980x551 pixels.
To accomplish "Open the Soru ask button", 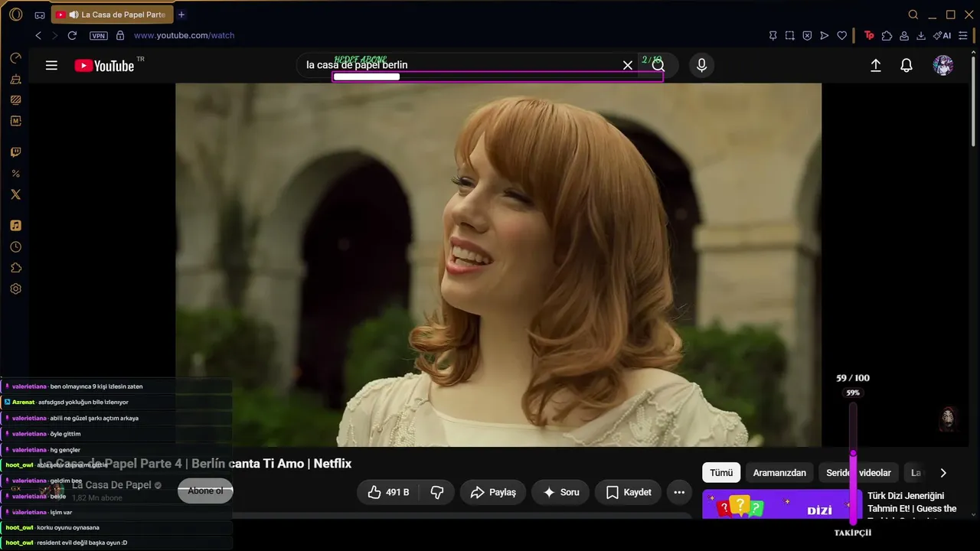I will pos(561,492).
